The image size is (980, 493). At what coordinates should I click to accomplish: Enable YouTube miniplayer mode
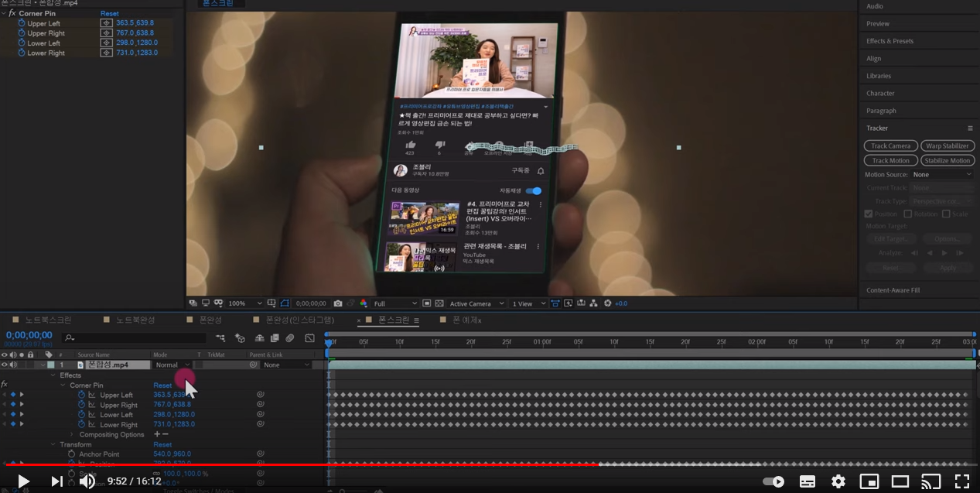coord(869,481)
